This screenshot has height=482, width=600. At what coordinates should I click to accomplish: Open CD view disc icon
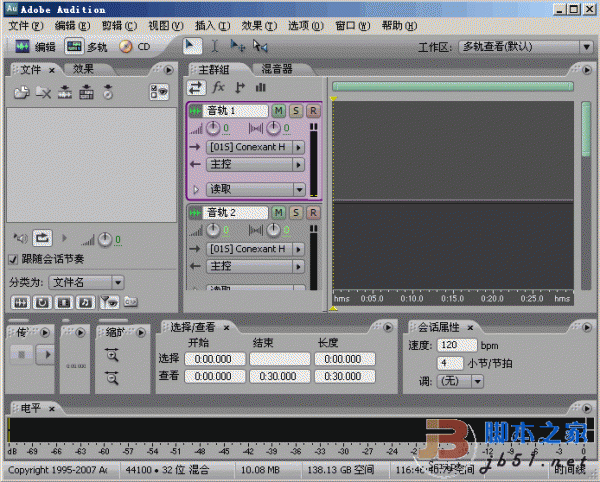pos(126,47)
